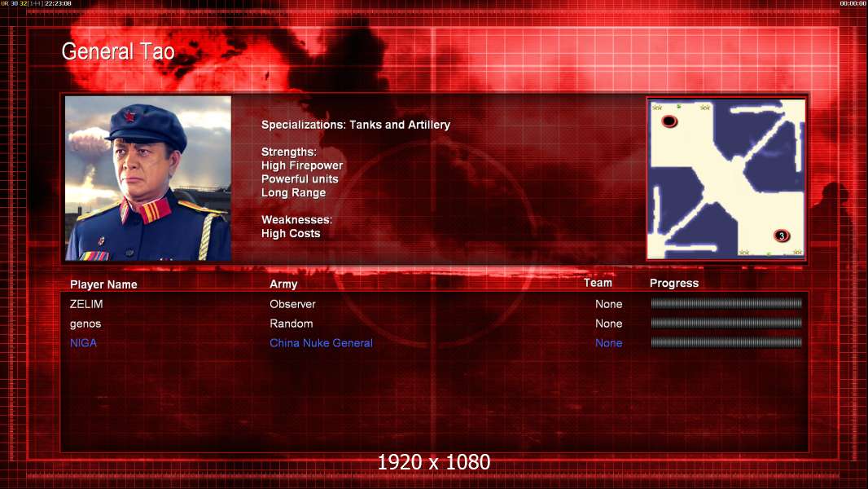Click the General Tao title

pos(118,51)
